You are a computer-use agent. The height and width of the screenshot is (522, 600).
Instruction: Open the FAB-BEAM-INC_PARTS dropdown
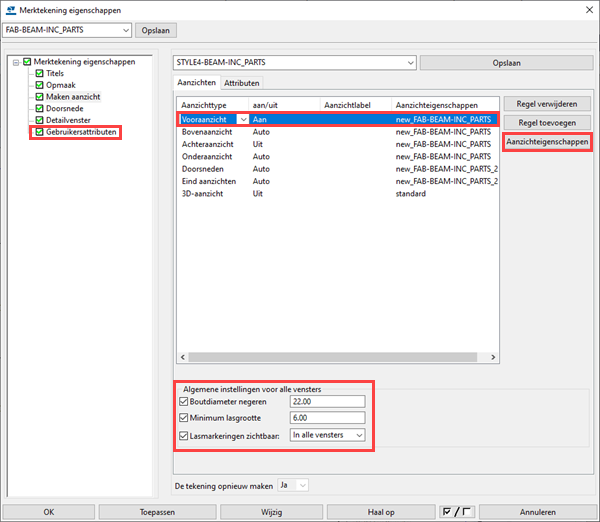[67, 30]
